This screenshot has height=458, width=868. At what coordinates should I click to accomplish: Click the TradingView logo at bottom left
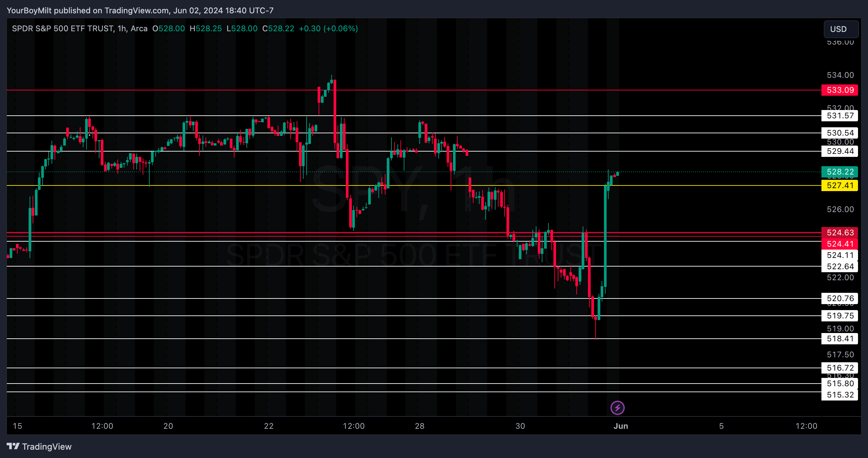point(39,447)
